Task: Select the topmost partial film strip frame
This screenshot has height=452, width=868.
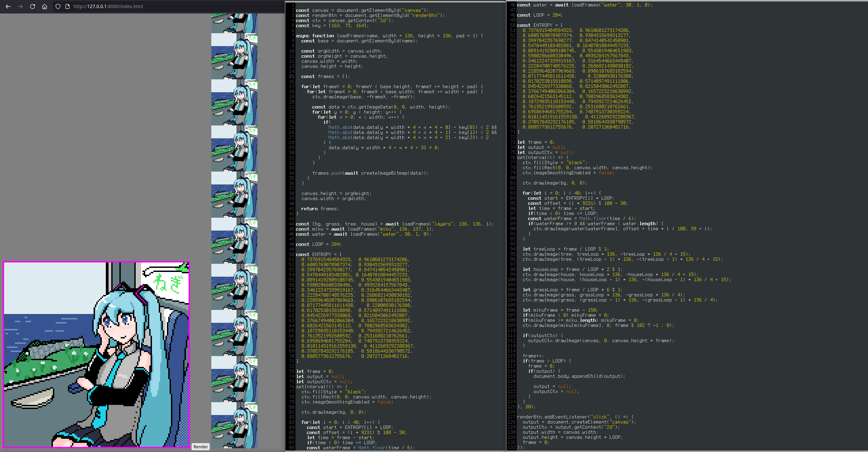Action: [234, 23]
